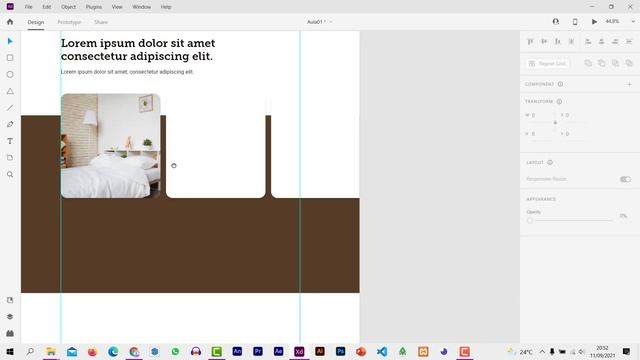This screenshot has height=360, width=640.
Task: Click the Align Middle vertically icon
Action: (x=544, y=41)
